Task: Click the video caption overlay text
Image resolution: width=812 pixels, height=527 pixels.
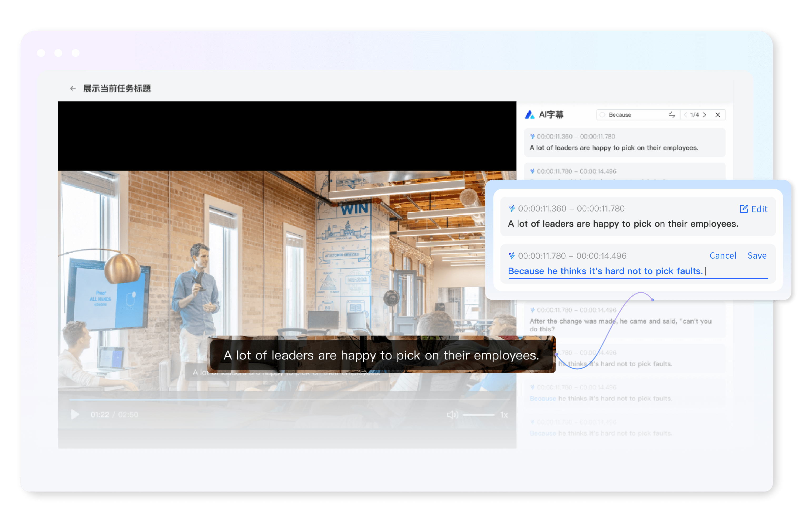Action: [382, 355]
